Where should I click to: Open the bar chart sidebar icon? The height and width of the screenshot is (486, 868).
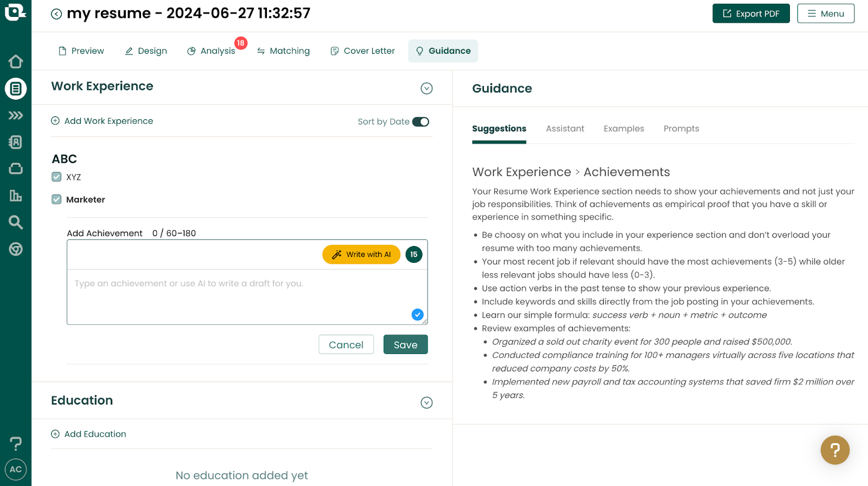point(16,195)
